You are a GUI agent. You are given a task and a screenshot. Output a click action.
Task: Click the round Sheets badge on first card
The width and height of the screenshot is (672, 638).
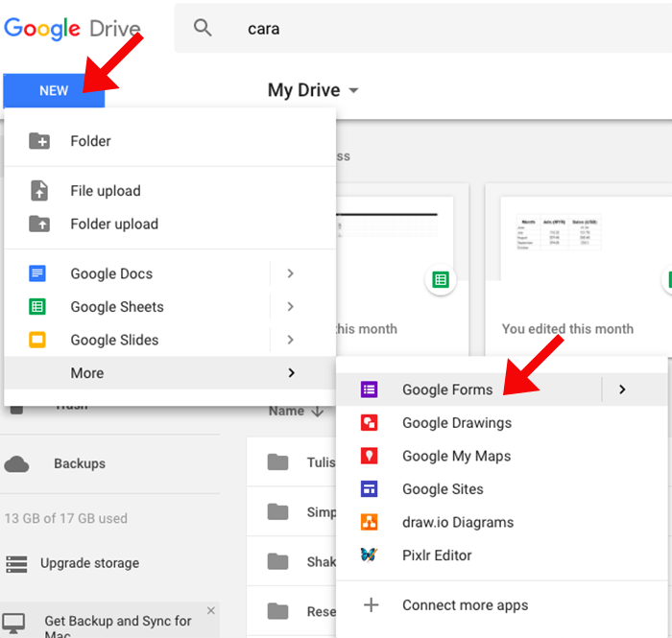[x=441, y=280]
